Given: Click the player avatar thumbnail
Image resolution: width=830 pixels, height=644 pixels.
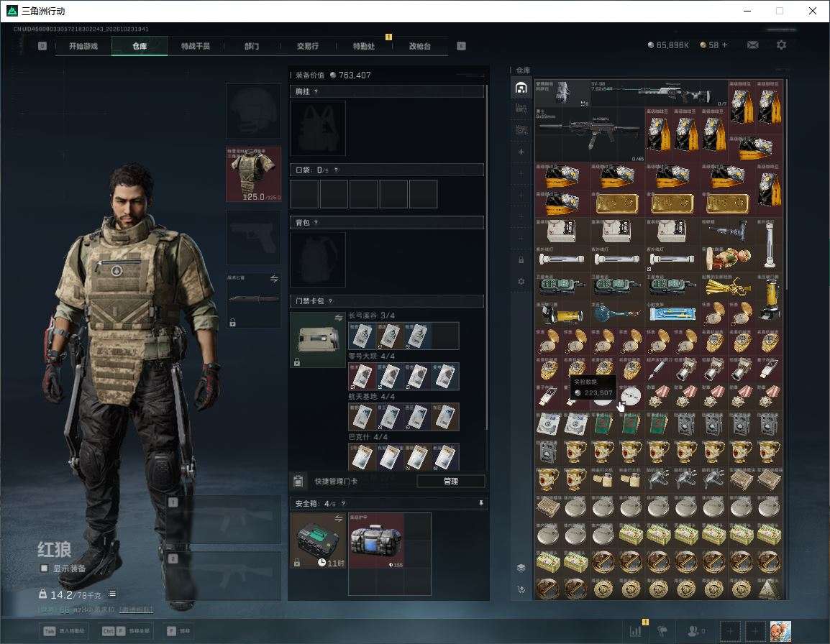Looking at the screenshot, I should (x=780, y=631).
